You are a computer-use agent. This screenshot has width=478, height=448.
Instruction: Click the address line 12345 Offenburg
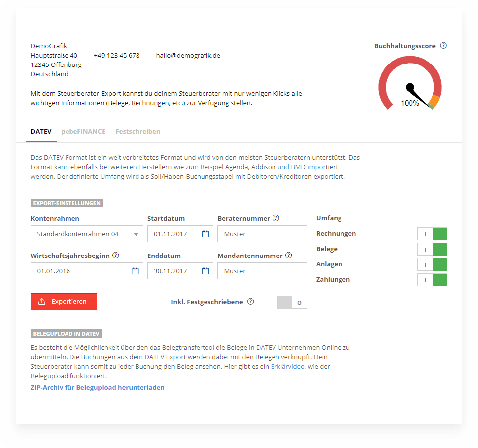56,64
